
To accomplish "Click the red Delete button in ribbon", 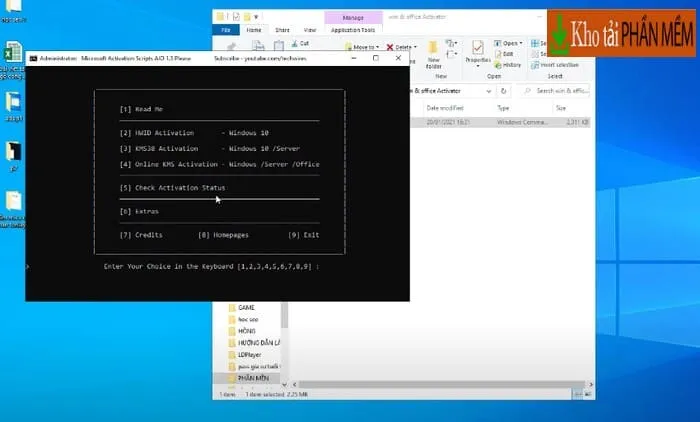I will (401, 47).
